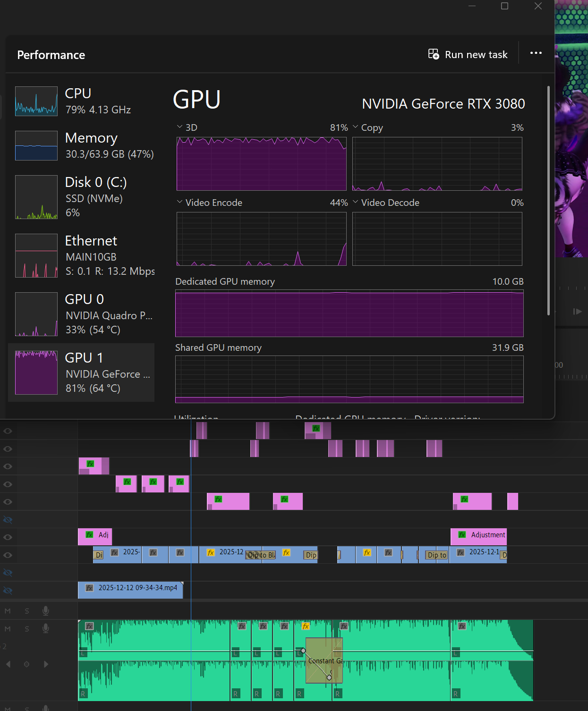Select Disk 0 (C:) in performance sidebar
The width and height of the screenshot is (588, 711).
coord(81,197)
